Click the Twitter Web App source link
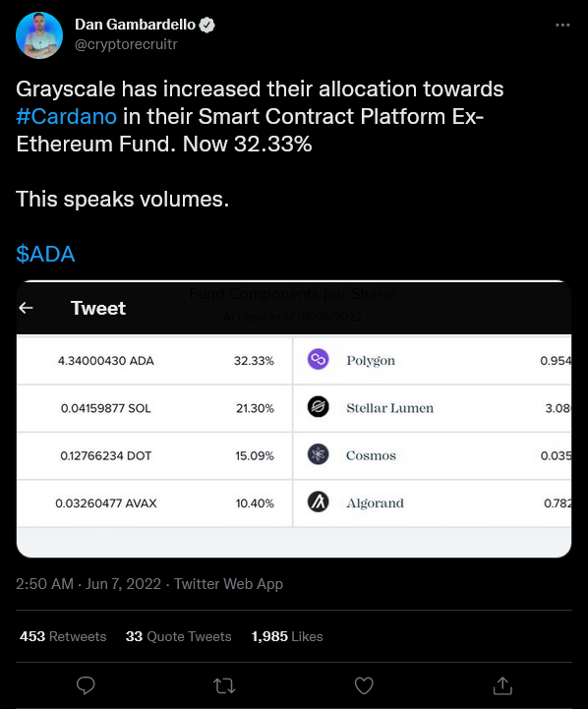588x709 pixels. [229, 584]
